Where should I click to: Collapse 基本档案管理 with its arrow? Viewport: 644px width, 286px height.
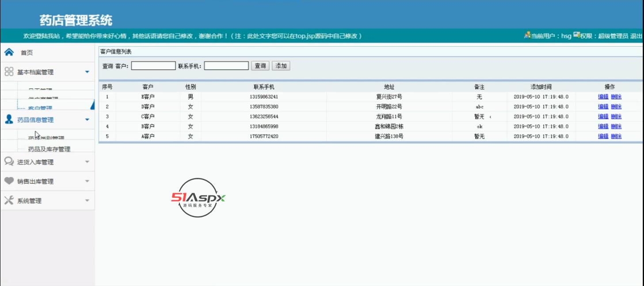pyautogui.click(x=87, y=72)
